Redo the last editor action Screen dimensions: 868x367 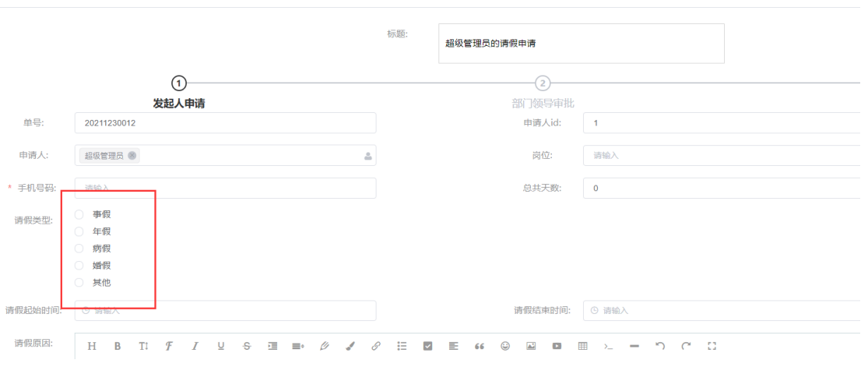(686, 346)
